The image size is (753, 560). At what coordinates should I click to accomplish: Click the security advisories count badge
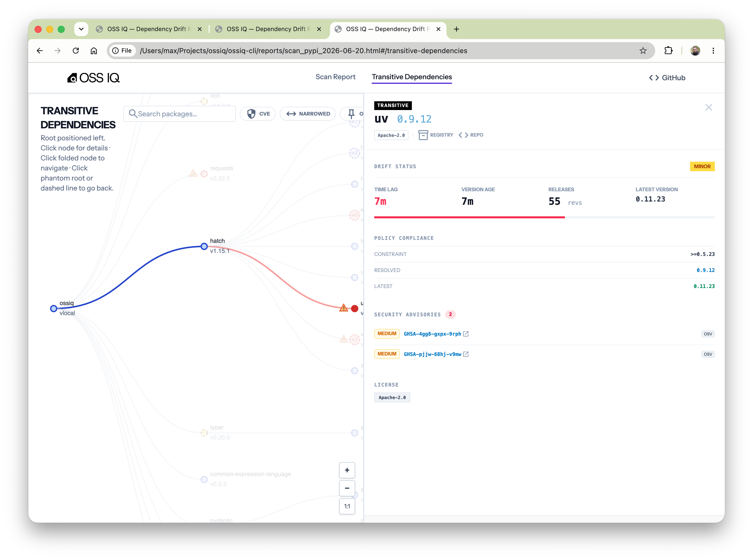(450, 315)
